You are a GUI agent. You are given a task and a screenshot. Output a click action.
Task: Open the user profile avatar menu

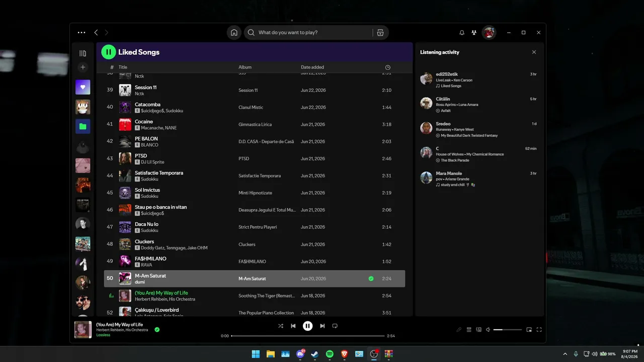(489, 32)
